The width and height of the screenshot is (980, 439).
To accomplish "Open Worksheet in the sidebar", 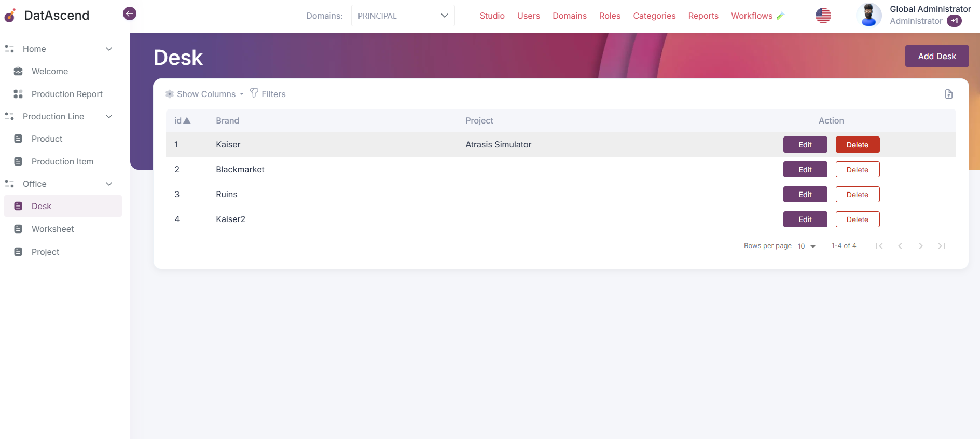I will click(x=52, y=229).
